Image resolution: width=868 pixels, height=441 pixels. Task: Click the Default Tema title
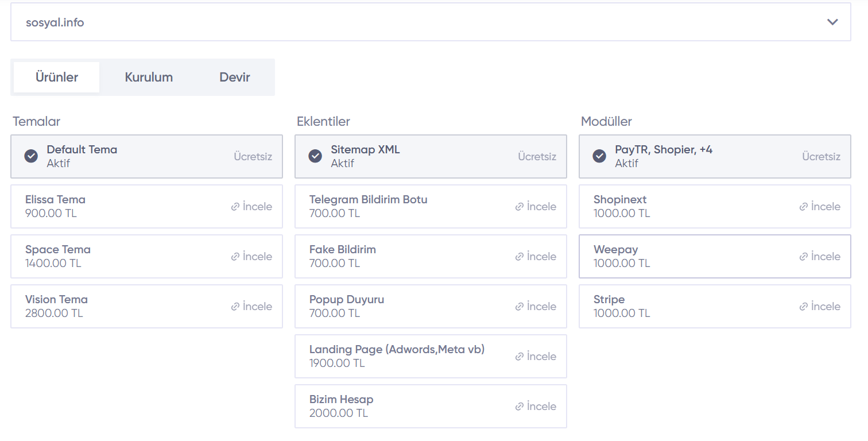pyautogui.click(x=82, y=150)
